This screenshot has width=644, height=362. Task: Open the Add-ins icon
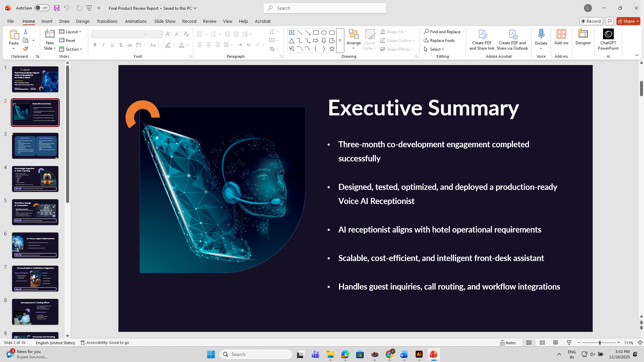[561, 34]
